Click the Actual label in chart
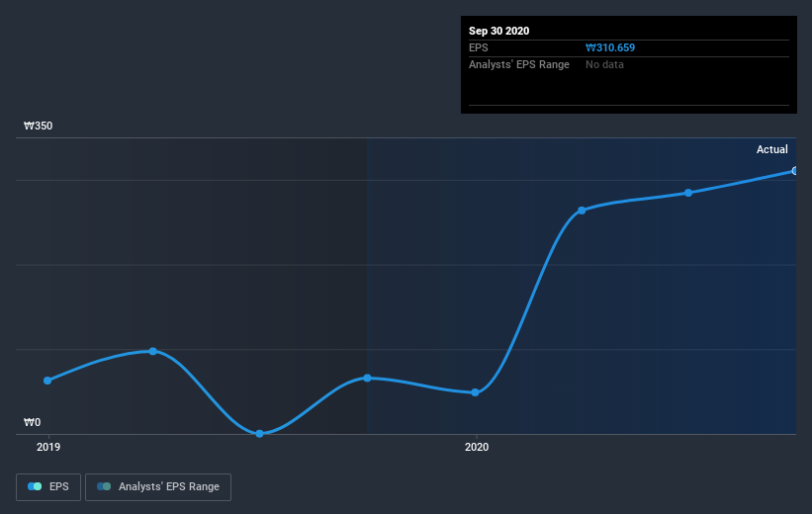 point(772,149)
